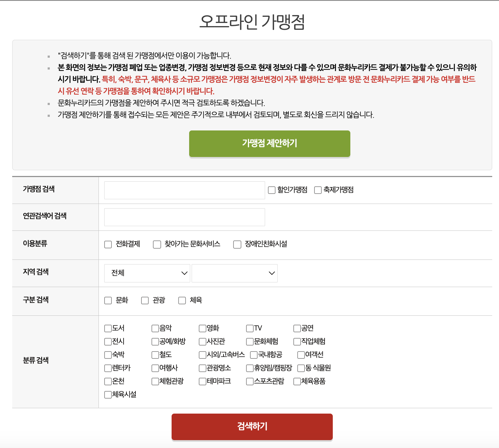Expand the second region selection dropdown
The width and height of the screenshot is (499, 448).
point(235,273)
